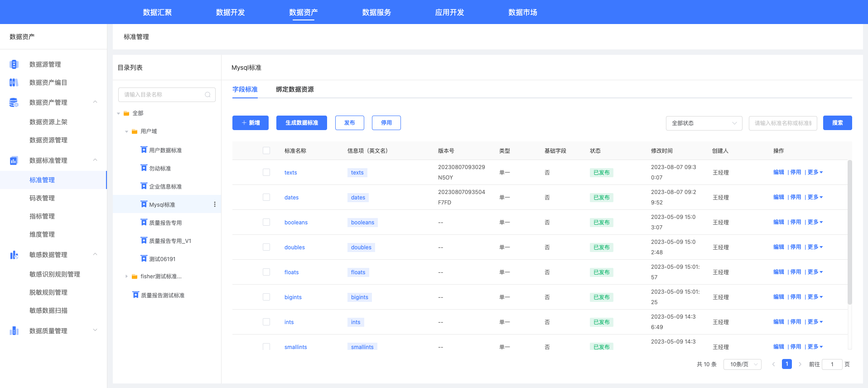Click the 质量报告测试标准 standard icon
This screenshot has width=868, height=388.
tap(135, 295)
